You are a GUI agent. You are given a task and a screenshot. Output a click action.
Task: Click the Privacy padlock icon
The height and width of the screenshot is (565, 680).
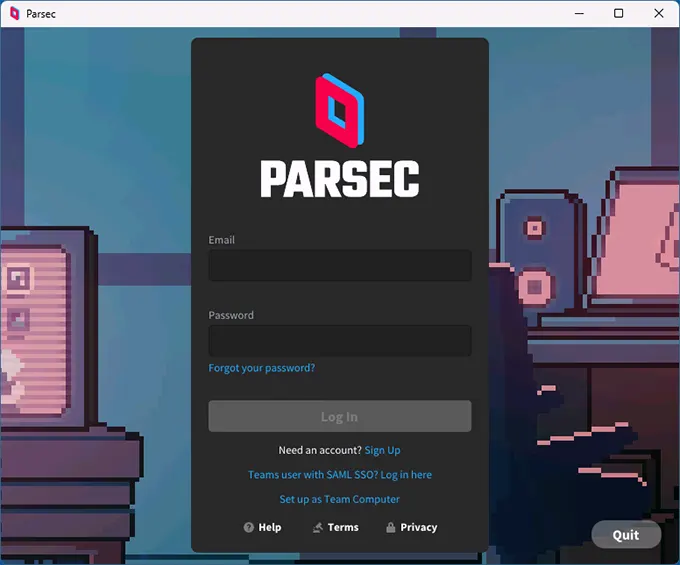tap(391, 527)
